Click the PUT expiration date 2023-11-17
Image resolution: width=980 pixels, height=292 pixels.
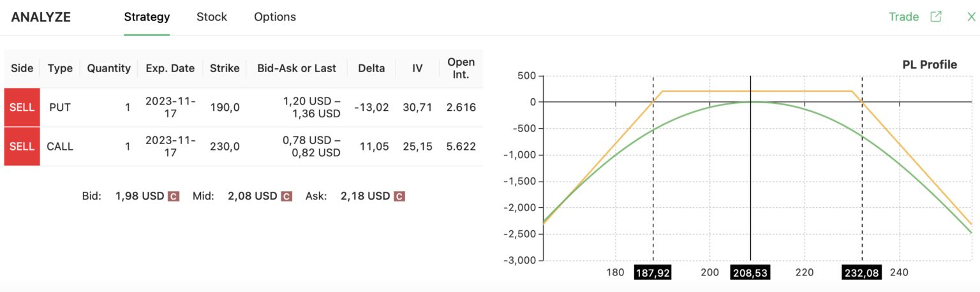[170, 108]
